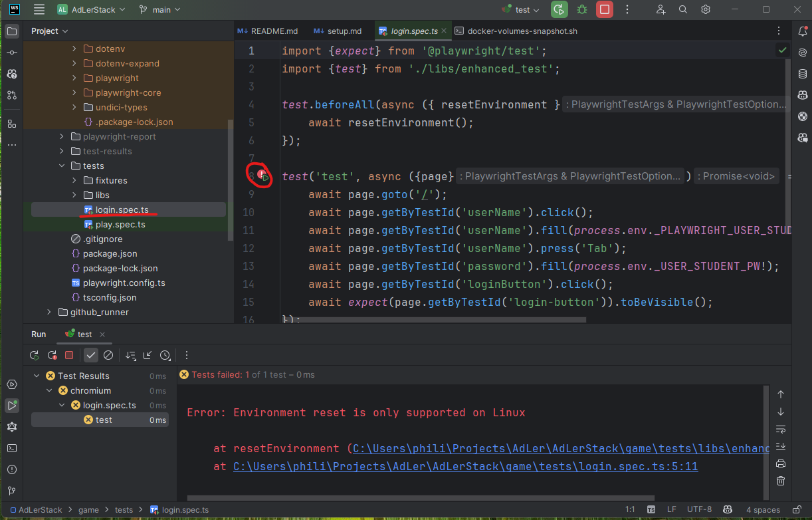Rerun failed tests in Run panel
The image size is (812, 520).
click(52, 356)
